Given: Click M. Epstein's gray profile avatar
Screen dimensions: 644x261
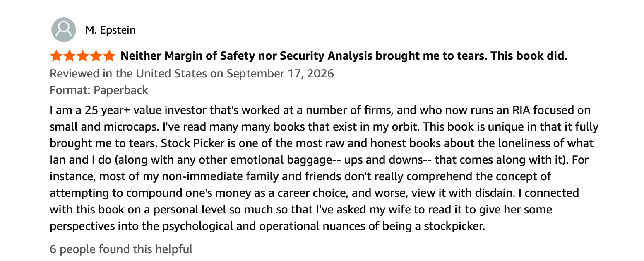Looking at the screenshot, I should (x=63, y=30).
